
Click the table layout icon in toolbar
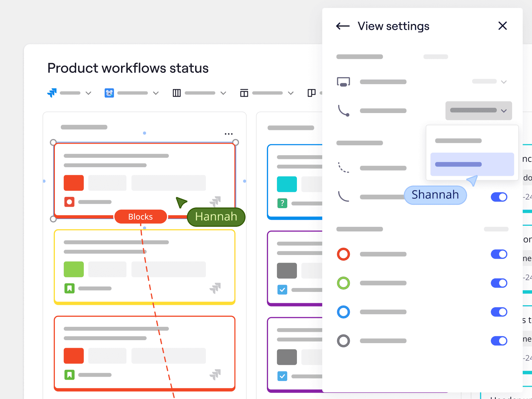coord(244,93)
